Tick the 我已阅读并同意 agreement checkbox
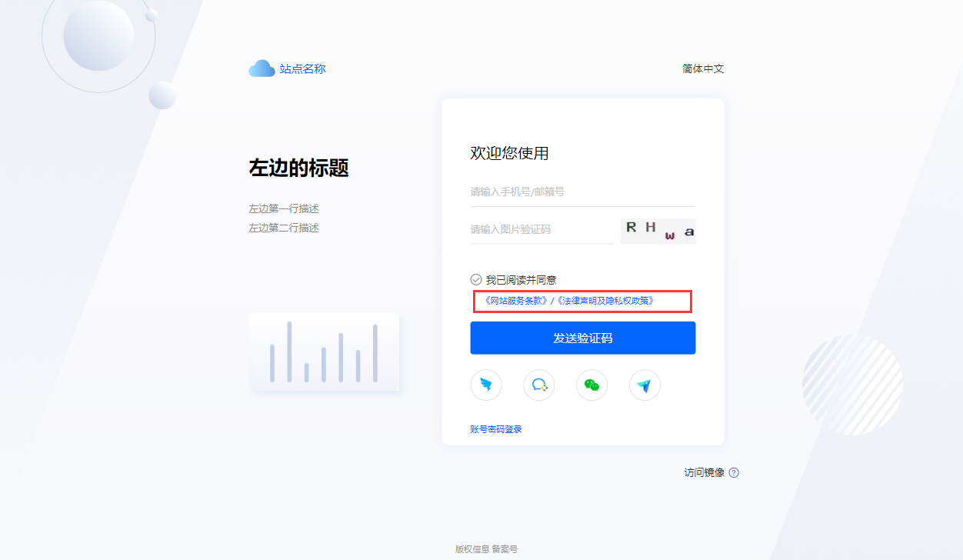The image size is (963, 560). coord(476,280)
